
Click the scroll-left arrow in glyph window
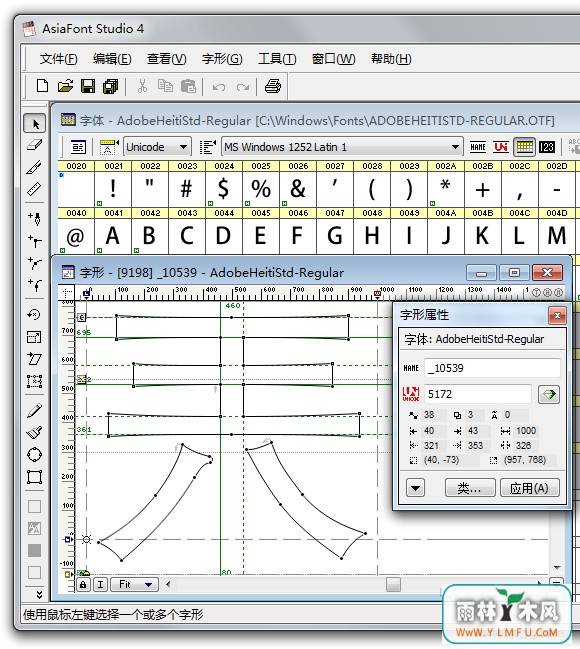pyautogui.click(x=168, y=584)
